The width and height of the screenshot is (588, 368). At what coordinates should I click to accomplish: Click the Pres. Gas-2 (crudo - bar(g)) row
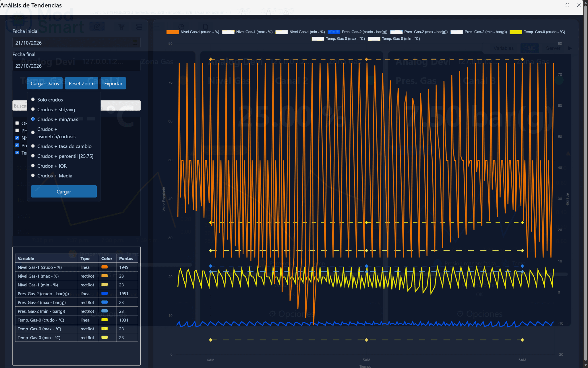pos(76,294)
